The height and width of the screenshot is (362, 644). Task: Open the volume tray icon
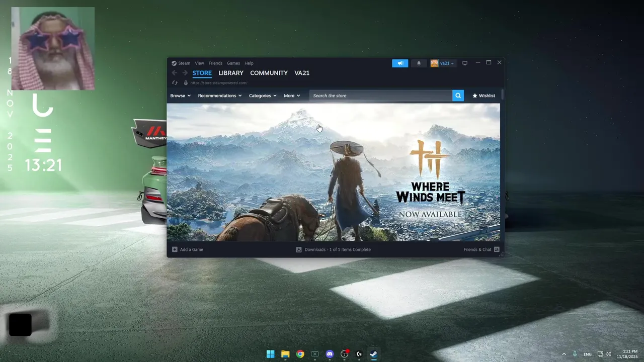[x=609, y=354]
